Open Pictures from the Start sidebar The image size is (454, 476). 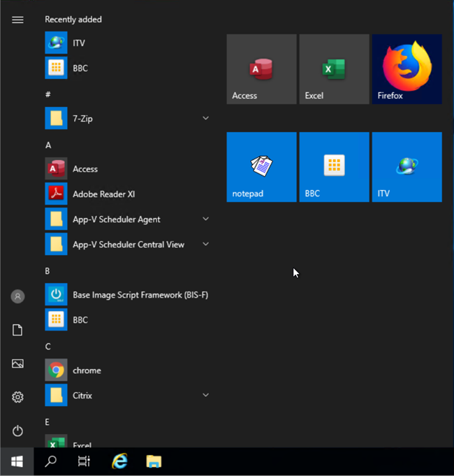17,363
